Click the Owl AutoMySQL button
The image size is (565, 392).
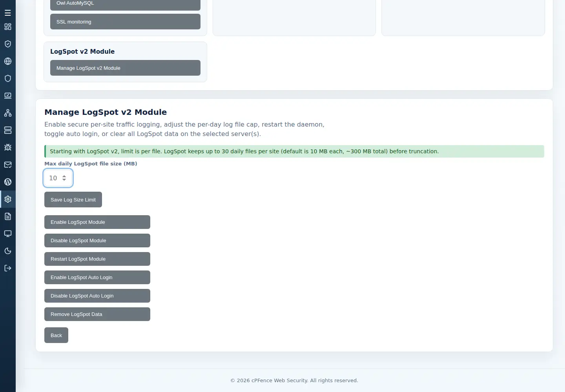tap(125, 4)
